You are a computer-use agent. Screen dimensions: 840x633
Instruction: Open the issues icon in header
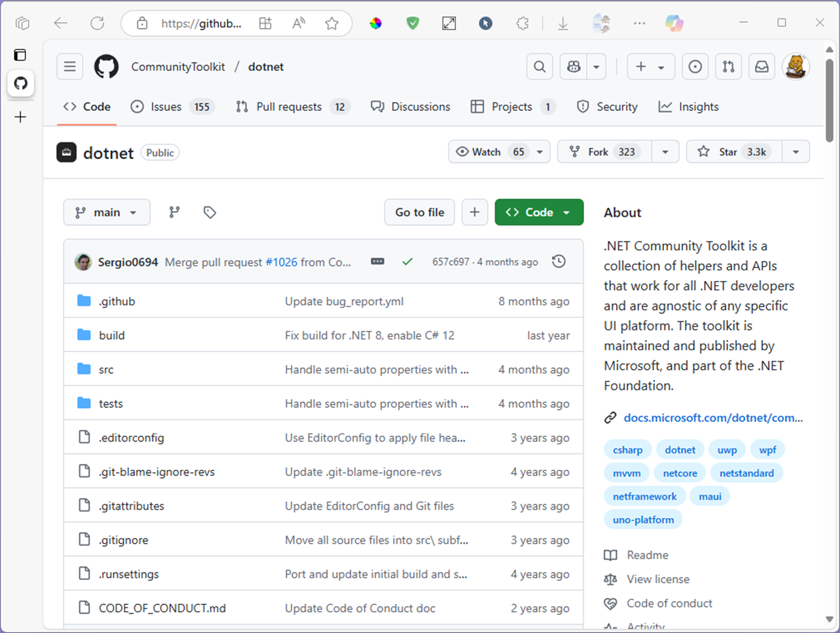[695, 67]
